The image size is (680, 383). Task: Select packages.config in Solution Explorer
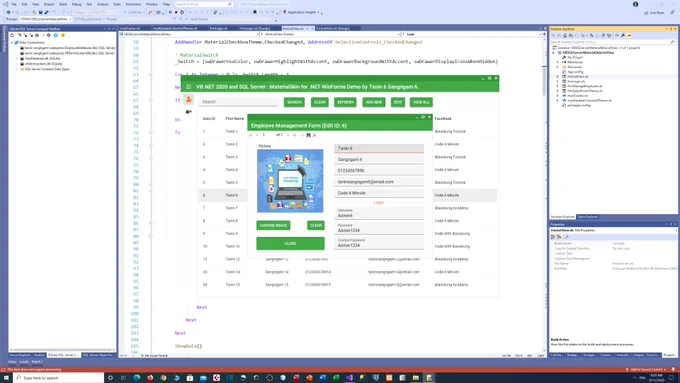coord(579,105)
